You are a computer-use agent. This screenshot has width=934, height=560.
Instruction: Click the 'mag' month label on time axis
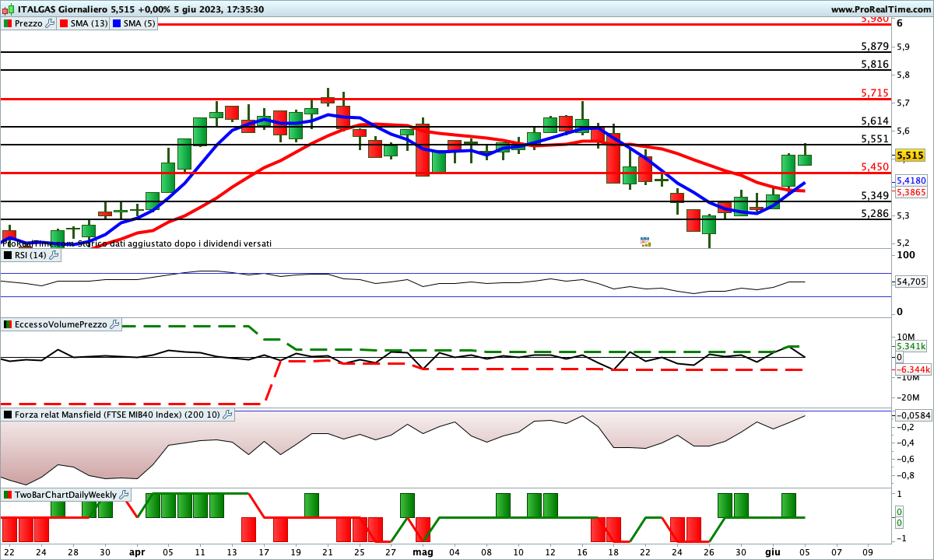pyautogui.click(x=423, y=551)
